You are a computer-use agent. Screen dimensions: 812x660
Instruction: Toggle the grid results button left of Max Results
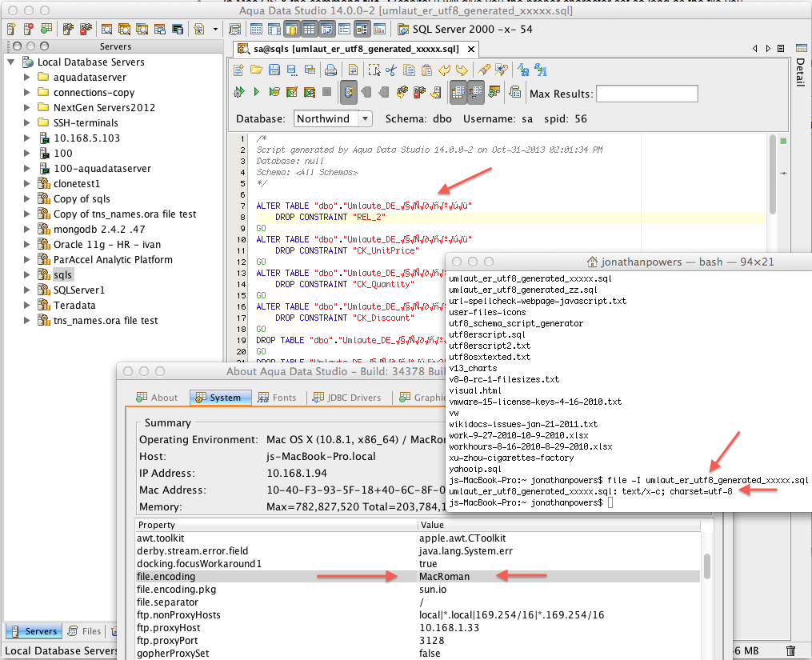pyautogui.click(x=458, y=92)
